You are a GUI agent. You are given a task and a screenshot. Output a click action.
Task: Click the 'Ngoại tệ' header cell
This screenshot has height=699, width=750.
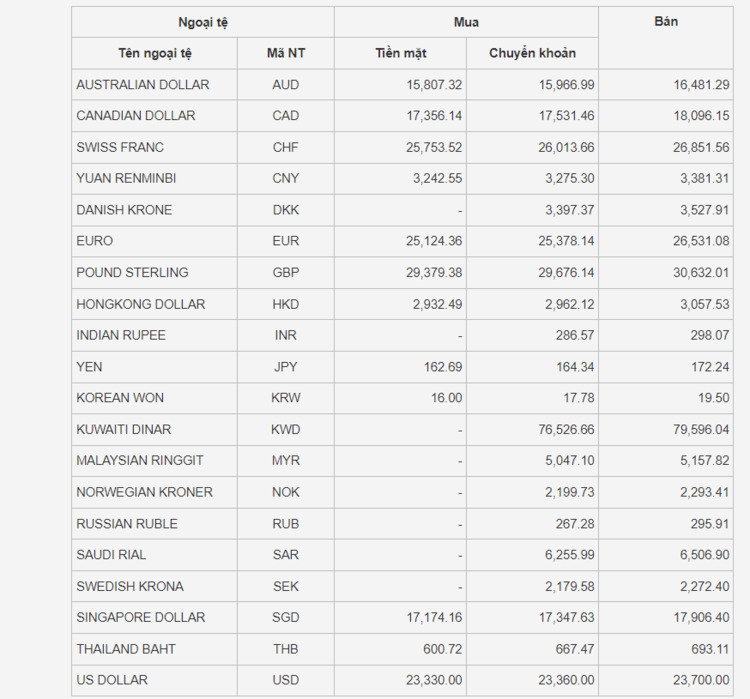point(203,22)
